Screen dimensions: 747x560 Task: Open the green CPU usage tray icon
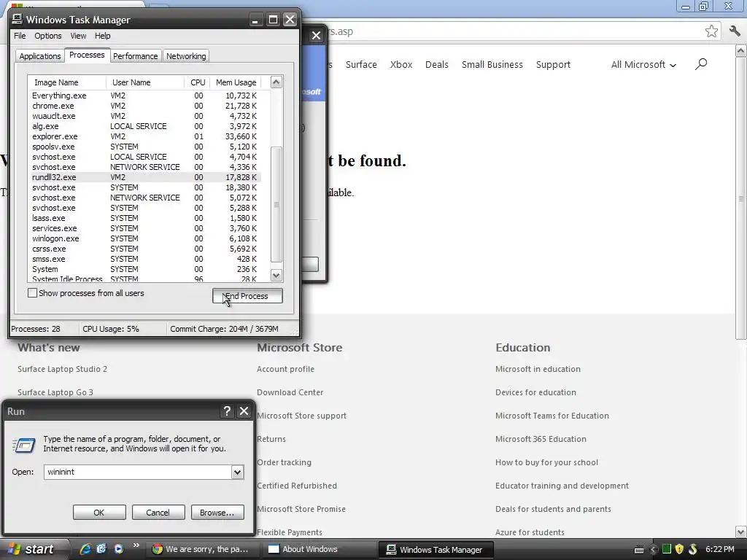[667, 549]
